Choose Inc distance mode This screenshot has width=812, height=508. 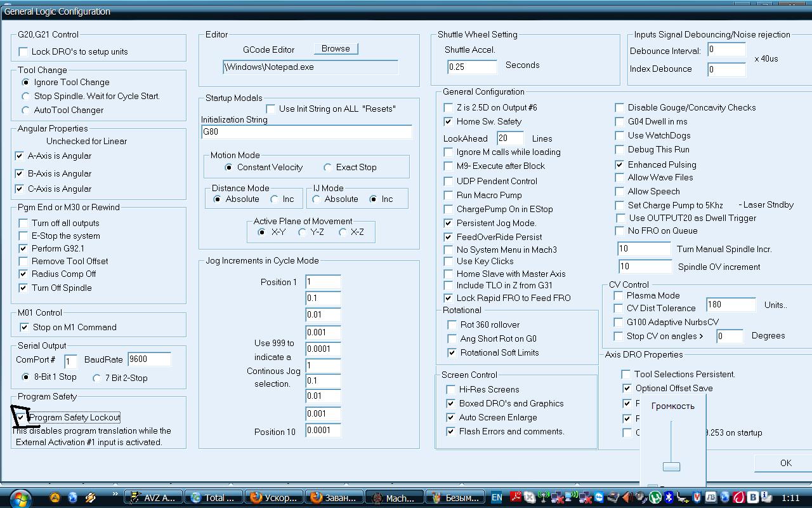[x=274, y=199]
